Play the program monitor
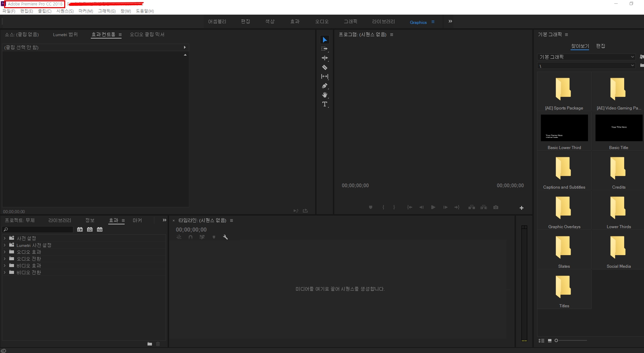 click(433, 207)
